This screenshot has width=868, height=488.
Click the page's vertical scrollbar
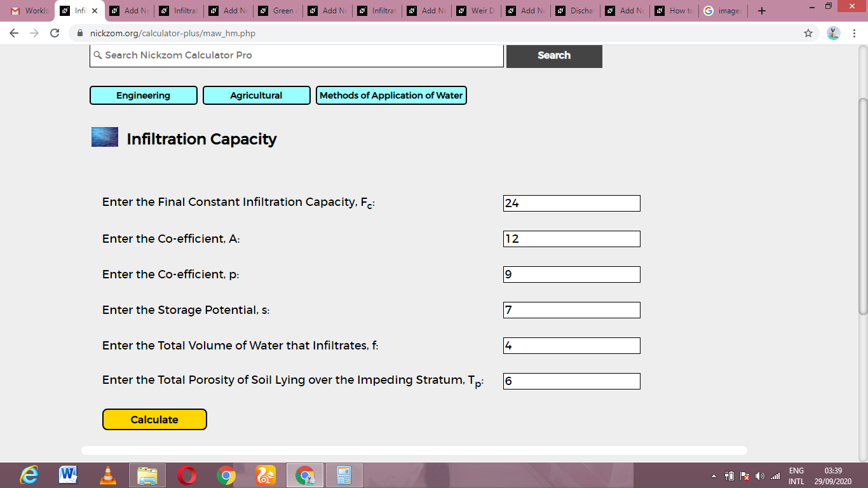862,207
